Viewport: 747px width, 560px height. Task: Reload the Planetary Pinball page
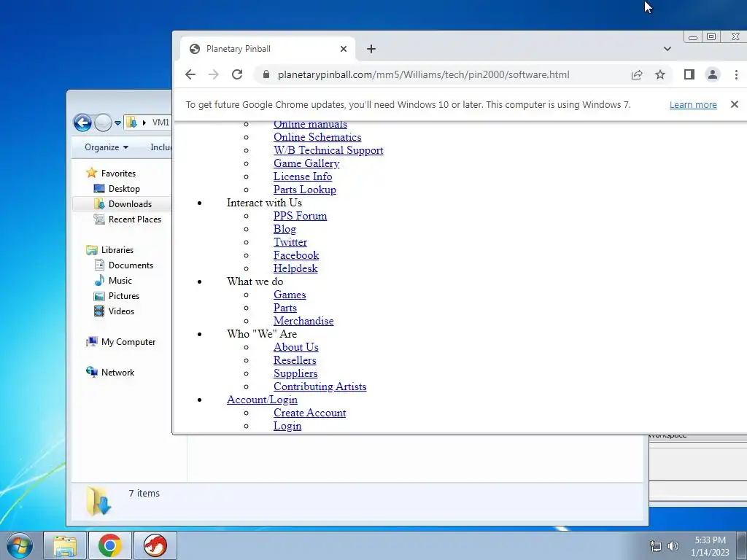[237, 74]
